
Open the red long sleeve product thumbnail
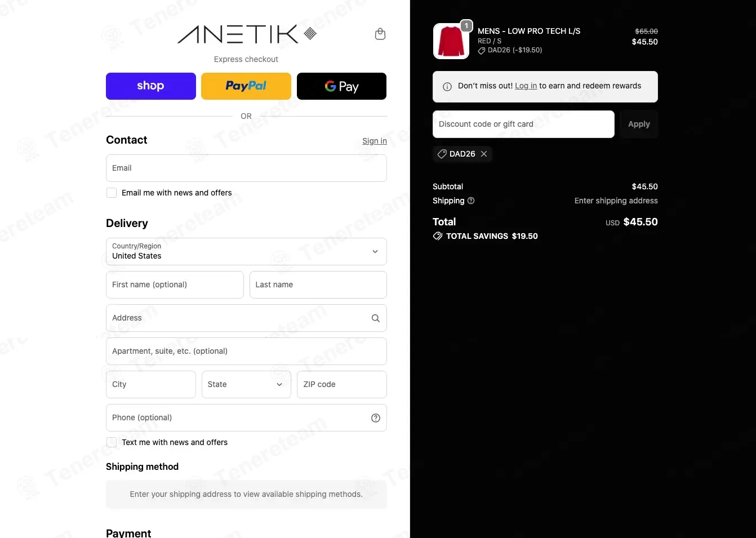tap(451, 41)
